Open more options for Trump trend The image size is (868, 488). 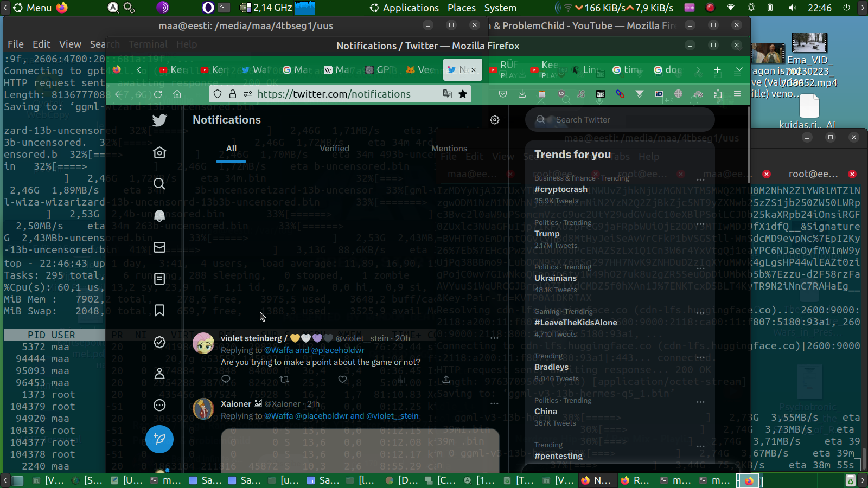click(700, 223)
